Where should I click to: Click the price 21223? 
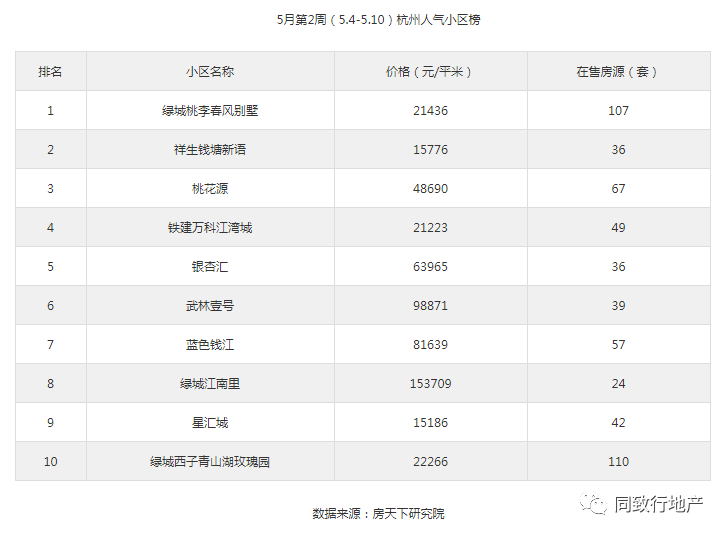(430, 228)
